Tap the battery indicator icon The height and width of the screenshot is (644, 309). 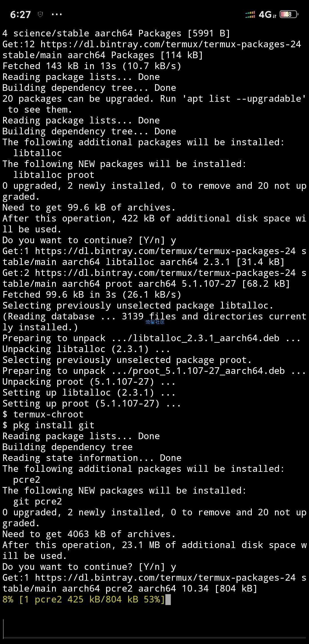(x=289, y=14)
